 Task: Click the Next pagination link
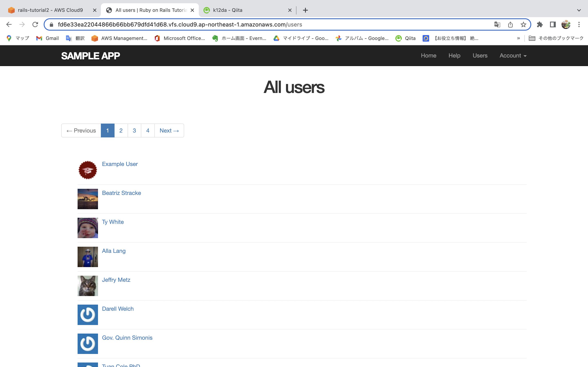coord(169,130)
